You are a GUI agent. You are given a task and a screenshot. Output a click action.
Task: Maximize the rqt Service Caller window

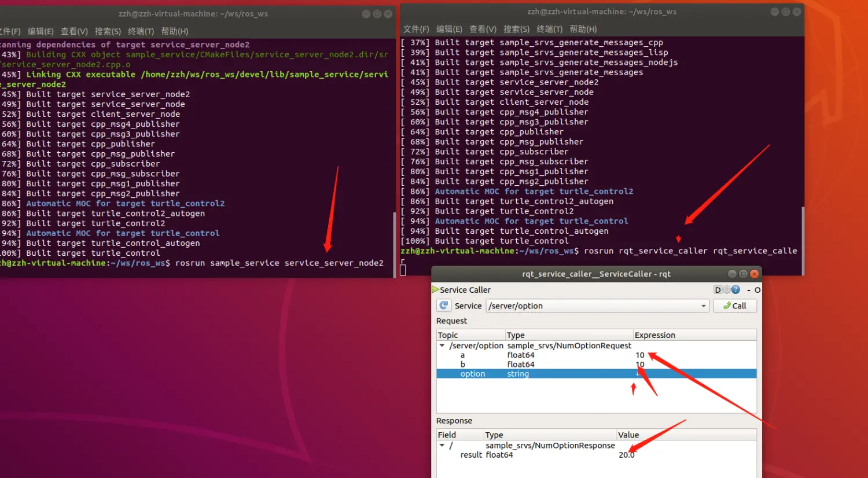[743, 274]
